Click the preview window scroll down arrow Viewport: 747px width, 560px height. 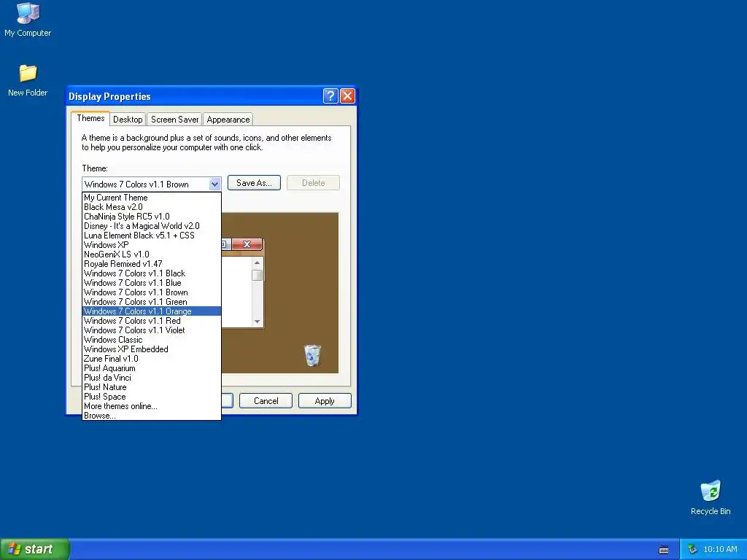[x=257, y=322]
